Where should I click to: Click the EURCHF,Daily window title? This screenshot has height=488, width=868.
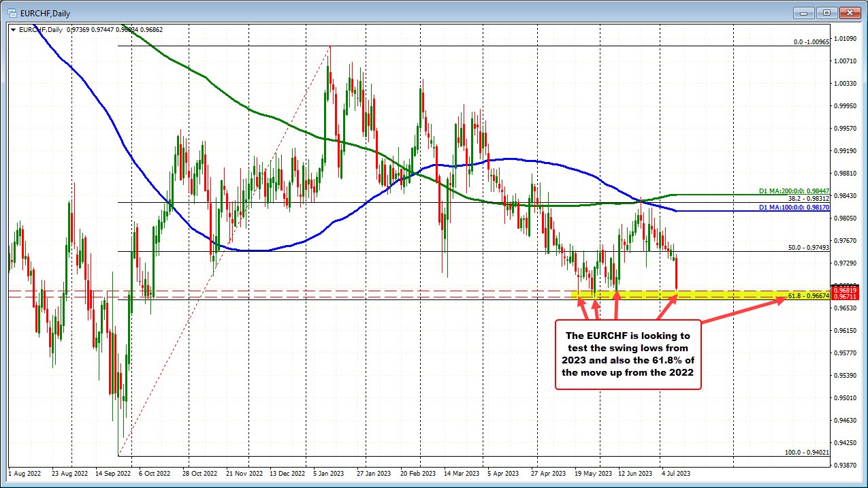pyautogui.click(x=44, y=12)
